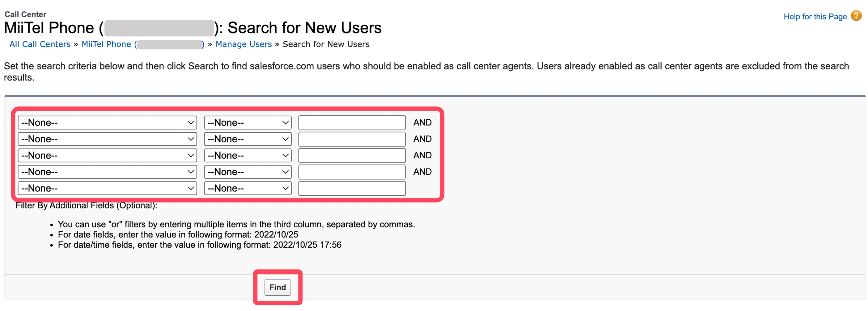
Task: Expand third row field dropdown
Action: [x=107, y=155]
